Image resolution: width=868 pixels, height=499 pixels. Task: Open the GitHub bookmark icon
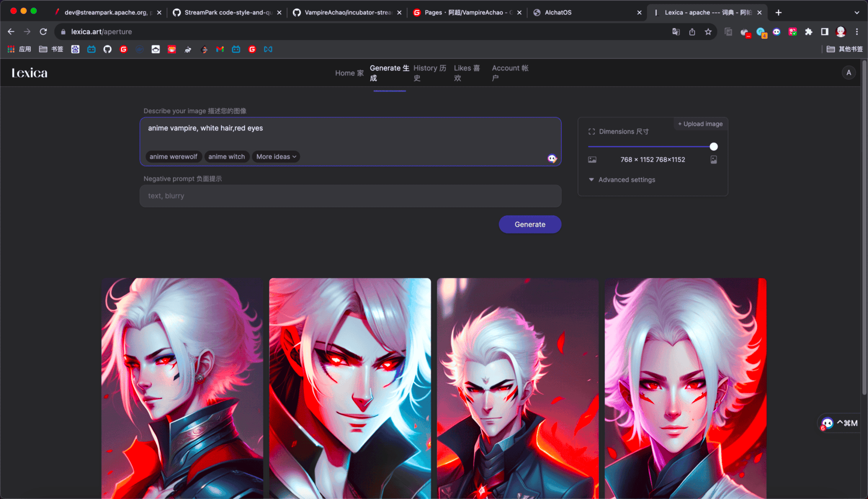[107, 49]
